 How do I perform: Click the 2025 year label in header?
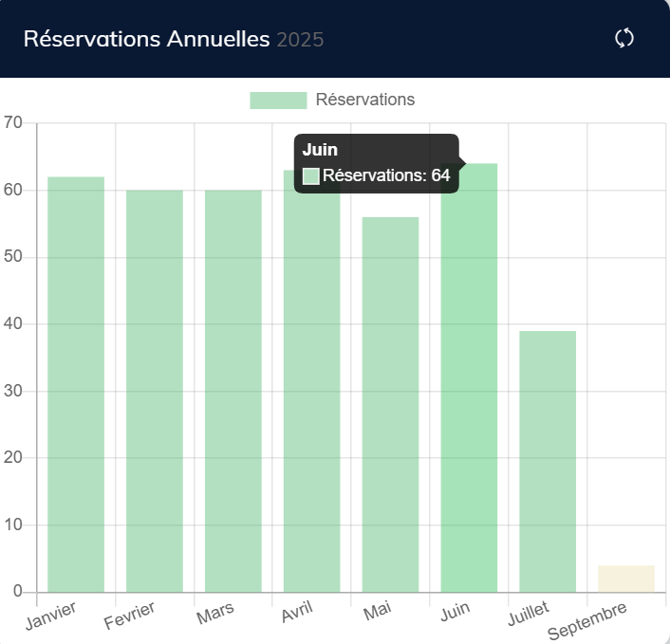click(301, 40)
